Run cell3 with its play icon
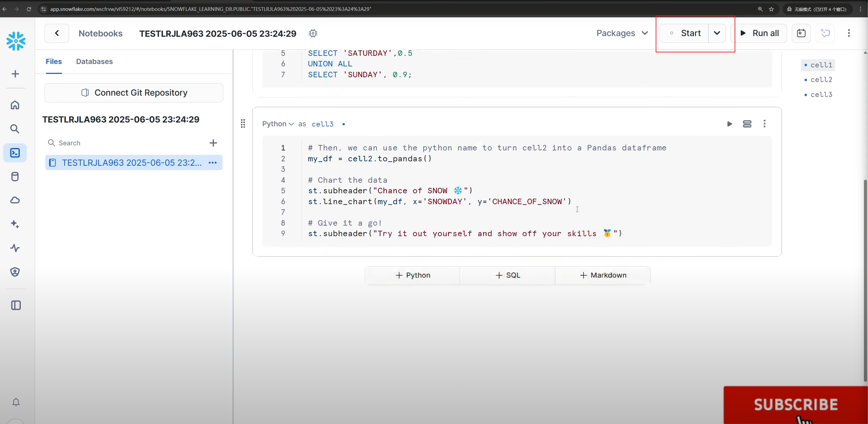 (730, 124)
